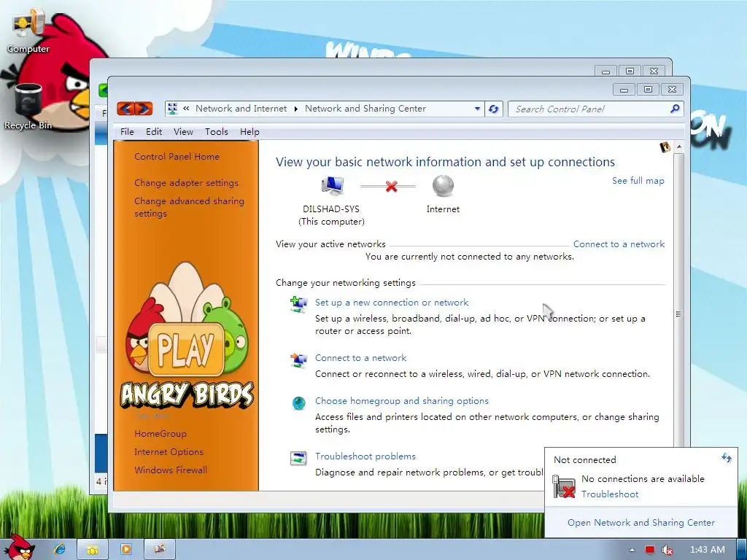Click the 1:43 AM taskbar clock
The height and width of the screenshot is (560, 747).
(707, 550)
